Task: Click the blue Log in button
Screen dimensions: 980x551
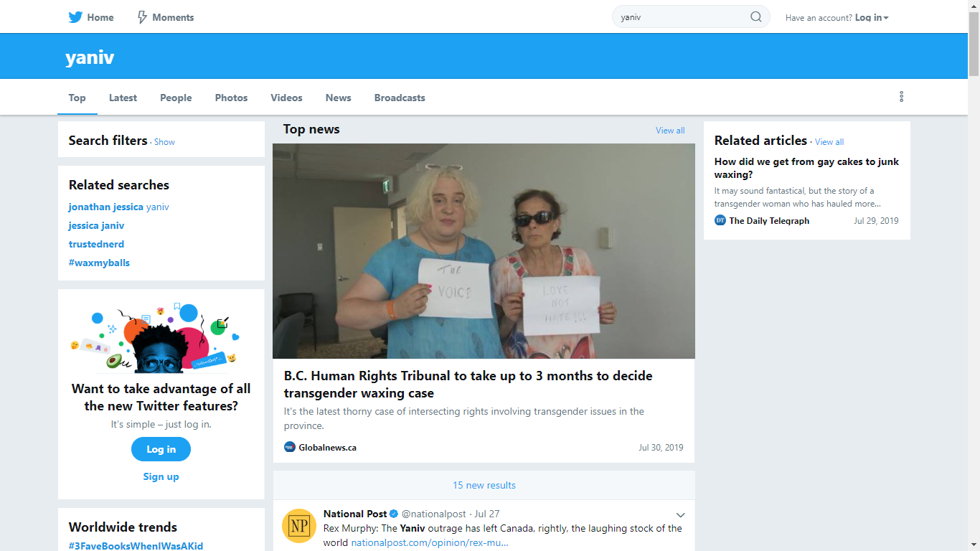Action: tap(161, 449)
